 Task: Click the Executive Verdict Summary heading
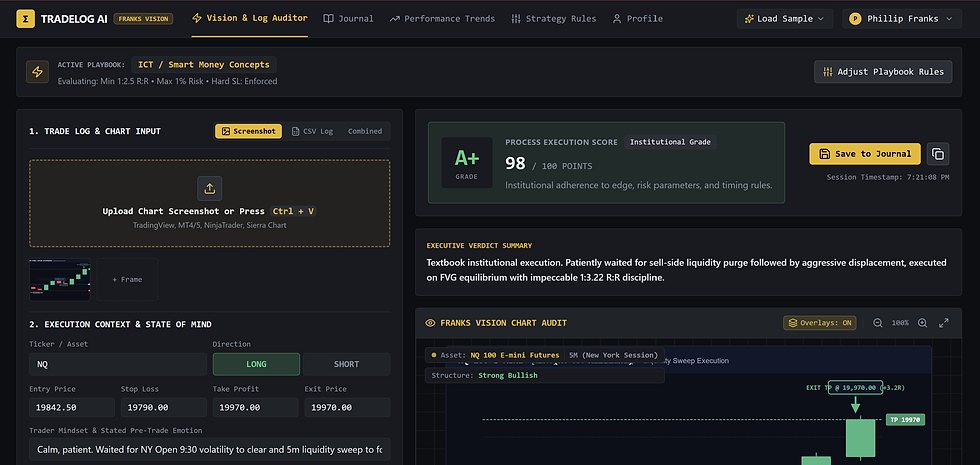click(x=479, y=246)
